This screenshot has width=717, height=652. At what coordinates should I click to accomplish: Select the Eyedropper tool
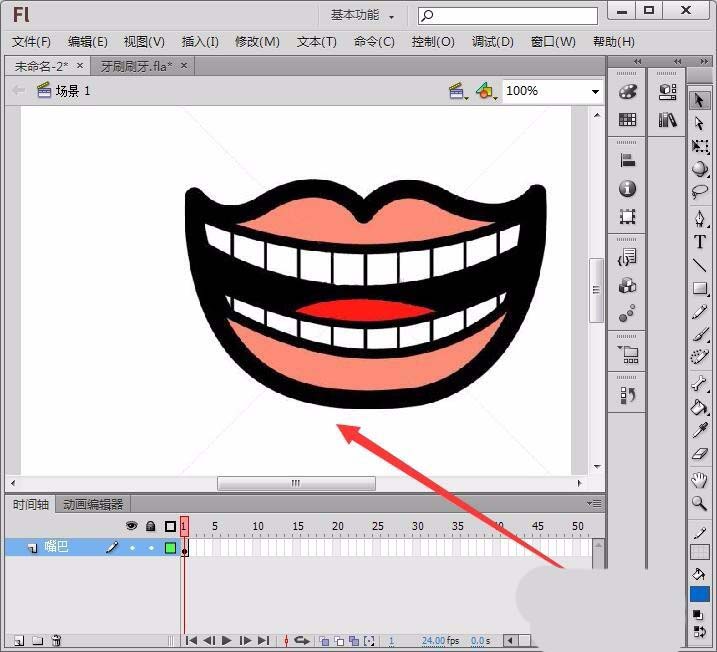pyautogui.click(x=699, y=430)
